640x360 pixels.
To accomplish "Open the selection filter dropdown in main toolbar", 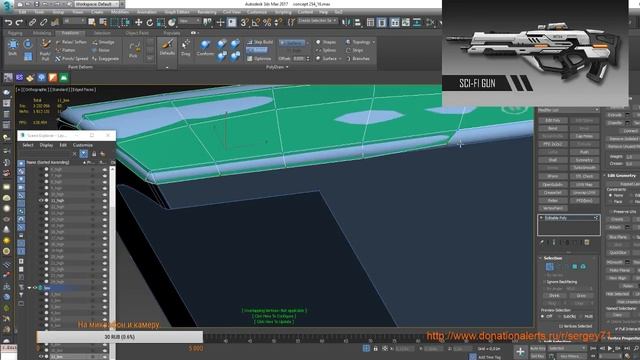I will point(74,21).
